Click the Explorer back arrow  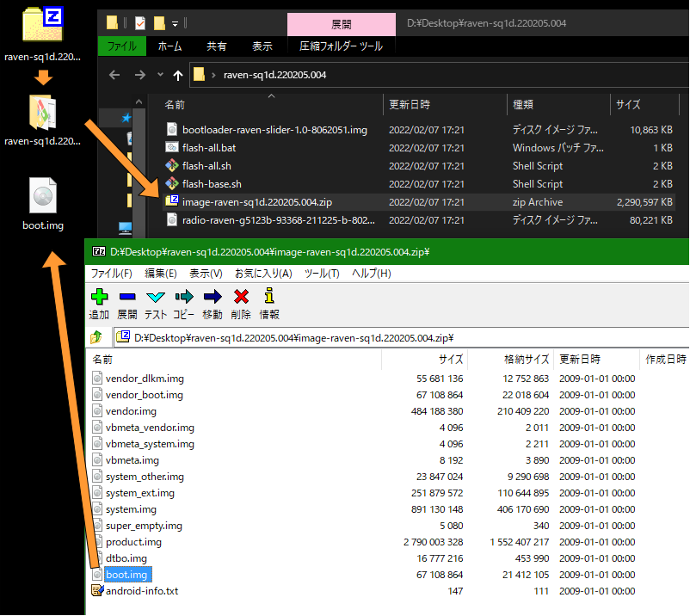tap(114, 75)
